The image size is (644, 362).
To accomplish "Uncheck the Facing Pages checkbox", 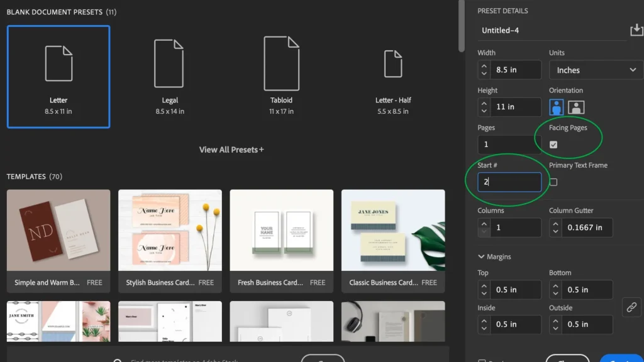I will 553,145.
